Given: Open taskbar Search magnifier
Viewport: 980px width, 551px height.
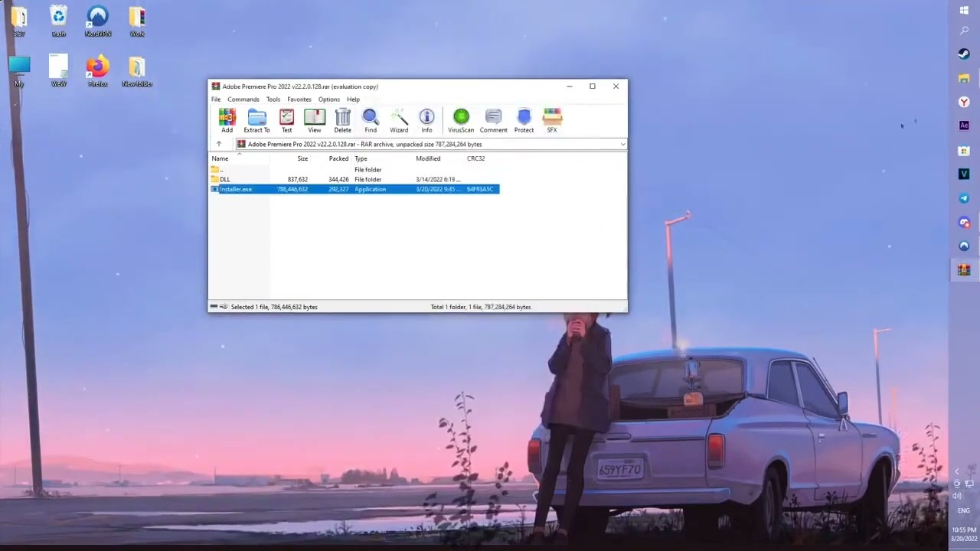Looking at the screenshot, I should point(964,31).
